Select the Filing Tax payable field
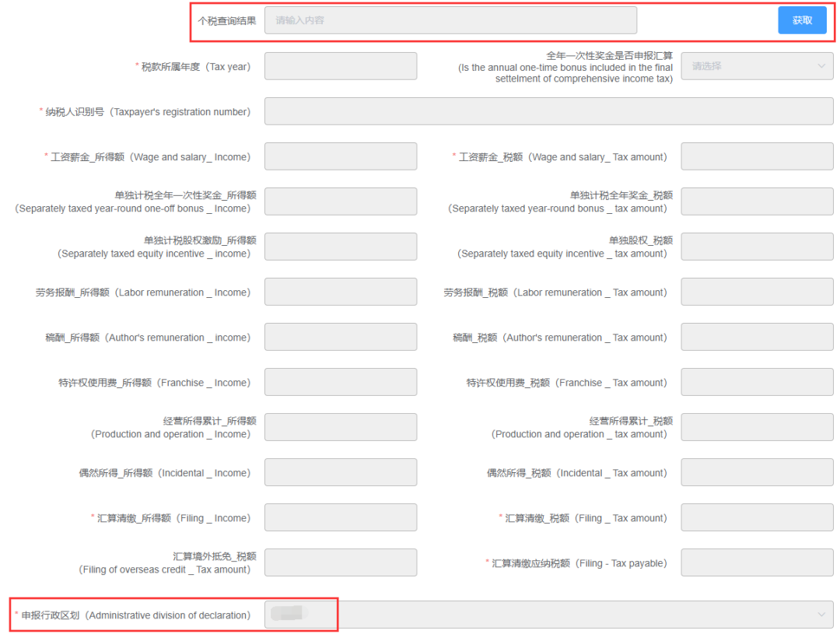Screen dimensions: 840x634 click(x=757, y=562)
